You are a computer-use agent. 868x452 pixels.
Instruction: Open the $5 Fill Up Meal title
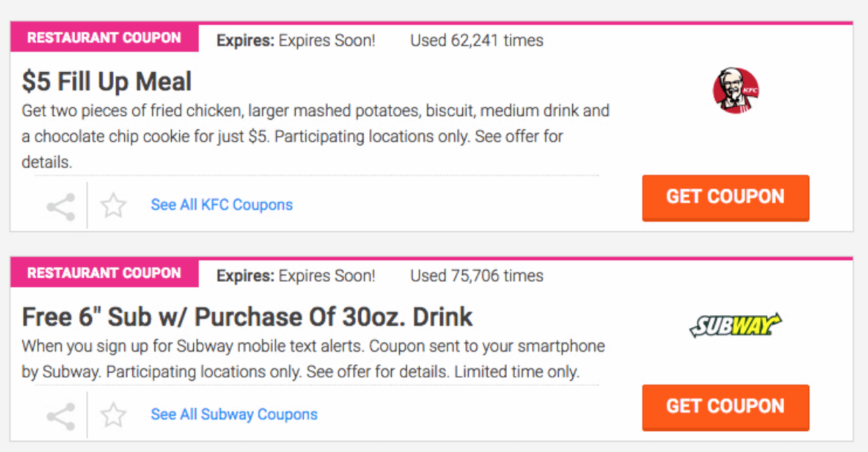pos(107,82)
